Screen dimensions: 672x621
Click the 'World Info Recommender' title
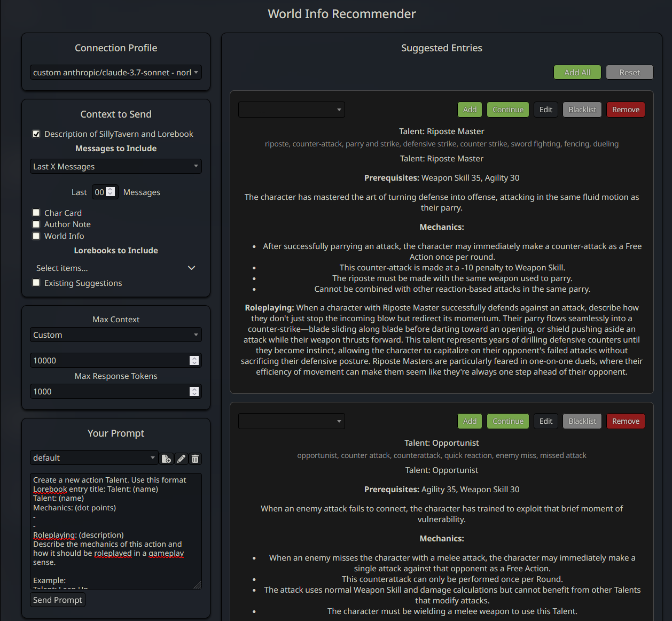click(342, 14)
